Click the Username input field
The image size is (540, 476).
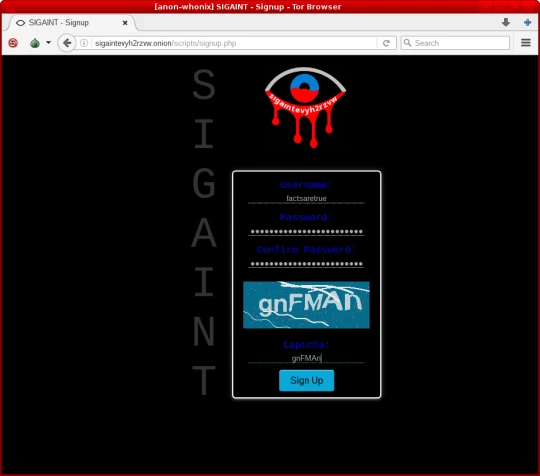pos(306,198)
